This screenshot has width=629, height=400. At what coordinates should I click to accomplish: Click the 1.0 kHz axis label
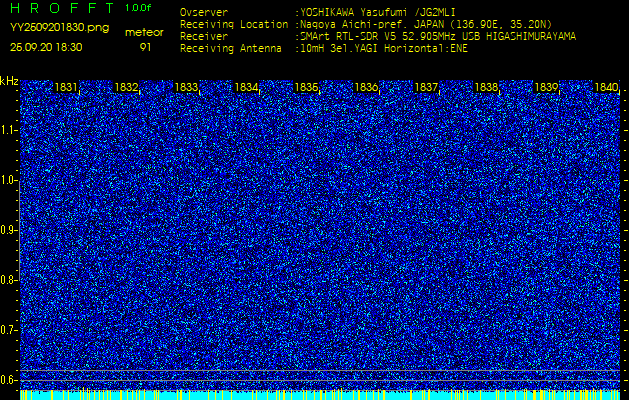8,181
